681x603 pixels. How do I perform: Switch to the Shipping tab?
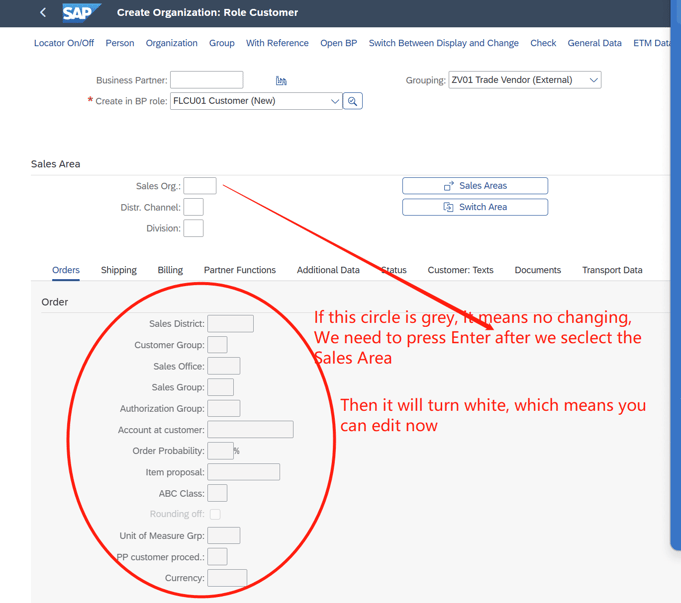[118, 270]
